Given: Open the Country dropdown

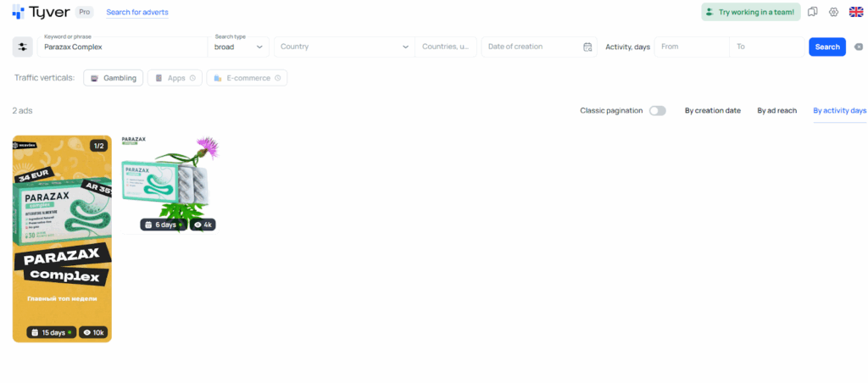Looking at the screenshot, I should (x=343, y=47).
